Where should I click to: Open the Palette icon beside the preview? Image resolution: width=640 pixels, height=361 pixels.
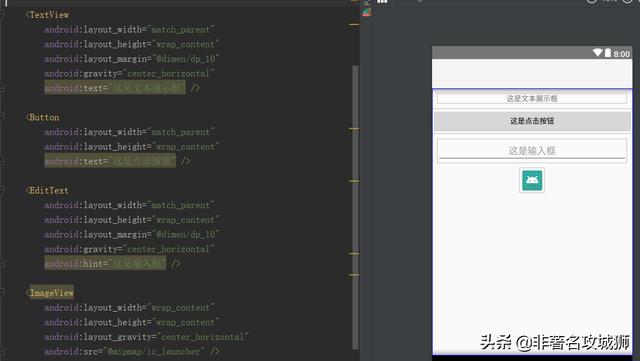367,12
